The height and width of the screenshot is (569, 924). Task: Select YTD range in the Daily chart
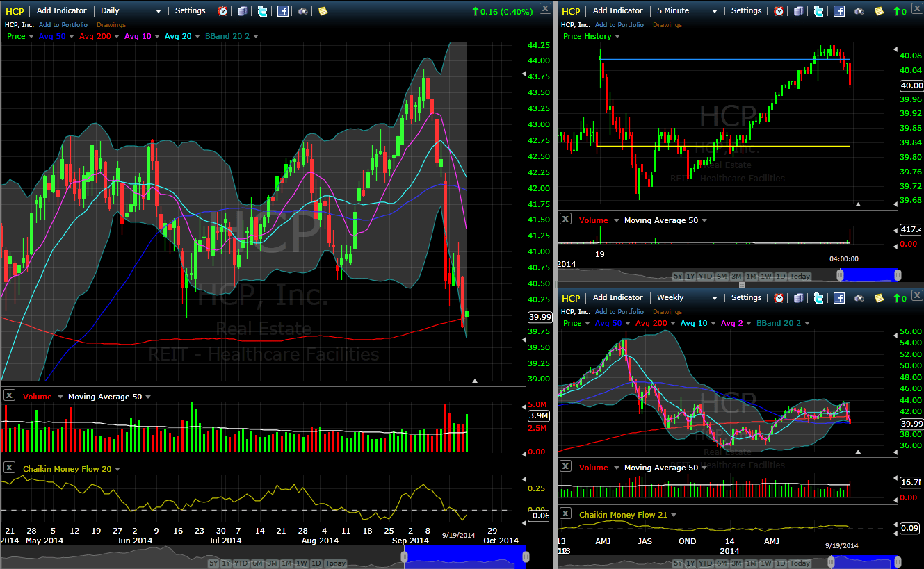click(241, 563)
